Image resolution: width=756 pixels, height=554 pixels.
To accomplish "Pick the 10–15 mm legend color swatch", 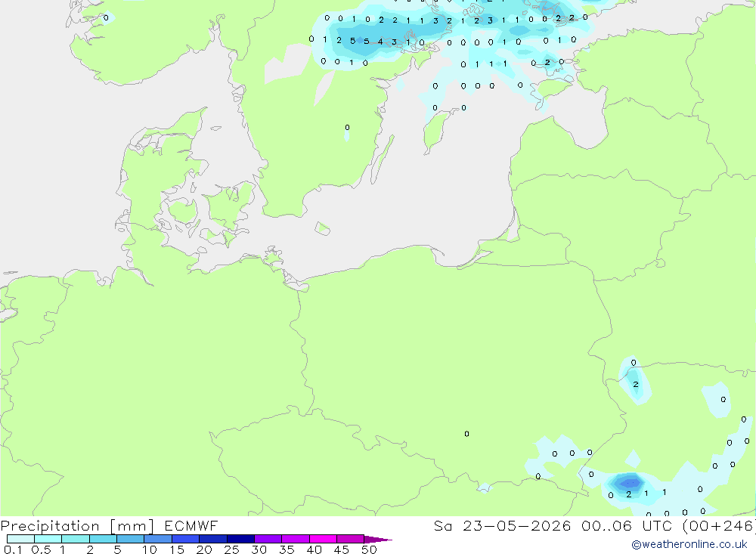I will [158, 539].
